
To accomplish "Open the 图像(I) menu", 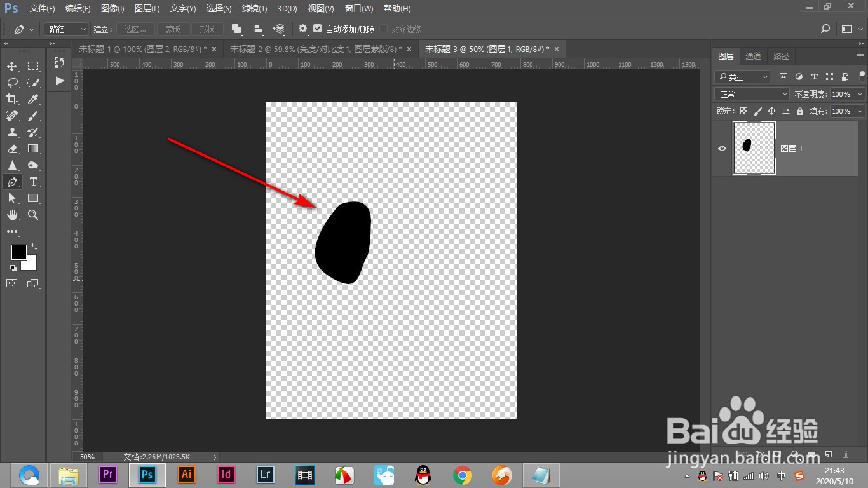I will click(112, 9).
